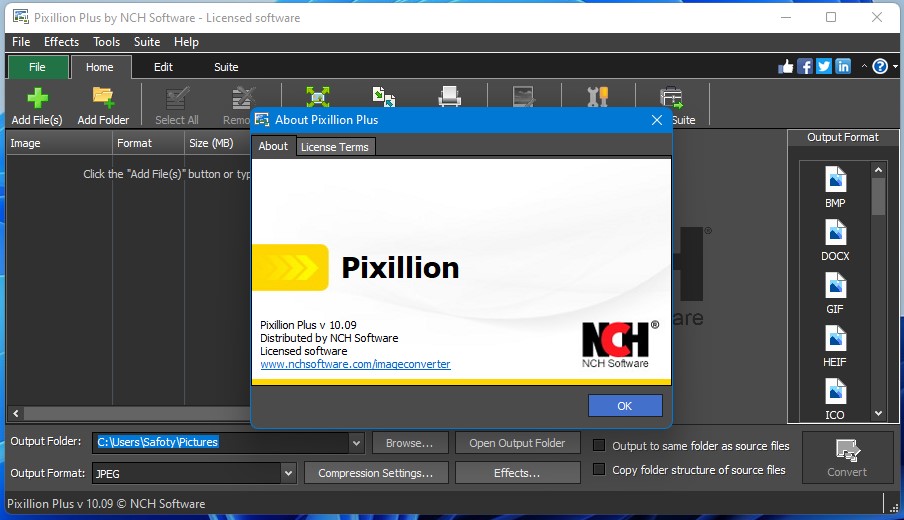Share via the Facebook icon
The width and height of the screenshot is (904, 520).
[805, 67]
